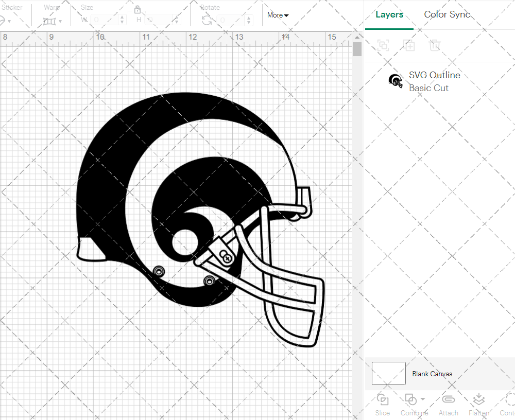
Task: Click the Slice tool icon
Action: click(x=383, y=399)
